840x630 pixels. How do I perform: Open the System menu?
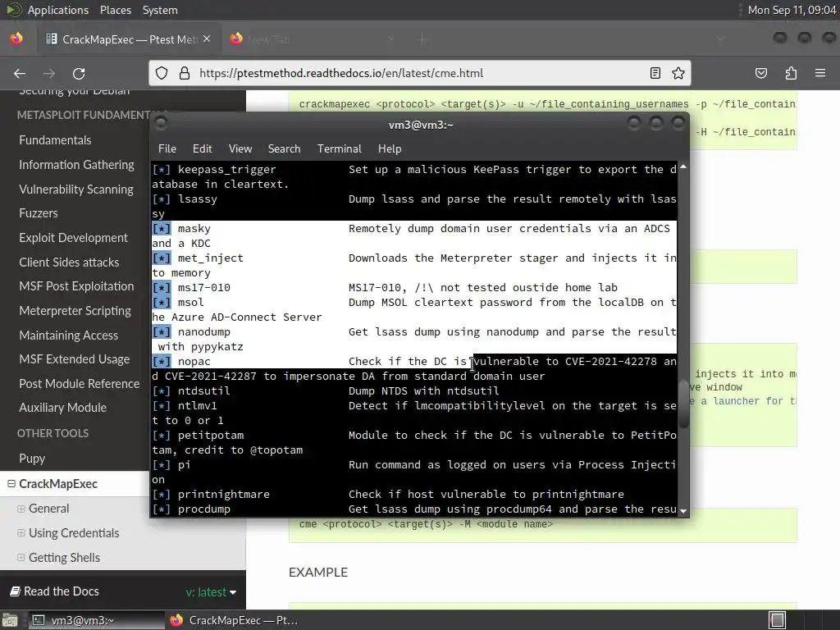160,10
